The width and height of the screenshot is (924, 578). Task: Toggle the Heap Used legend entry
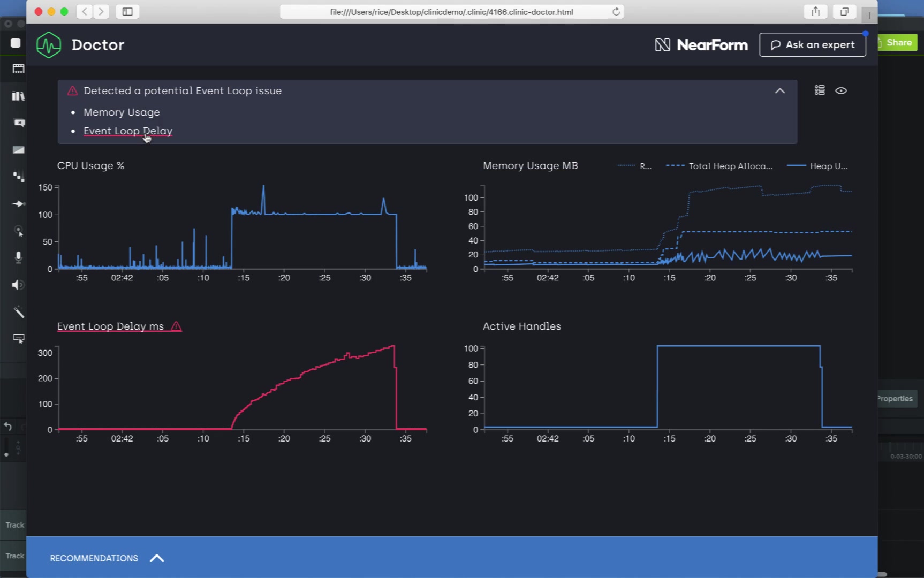[x=817, y=166]
